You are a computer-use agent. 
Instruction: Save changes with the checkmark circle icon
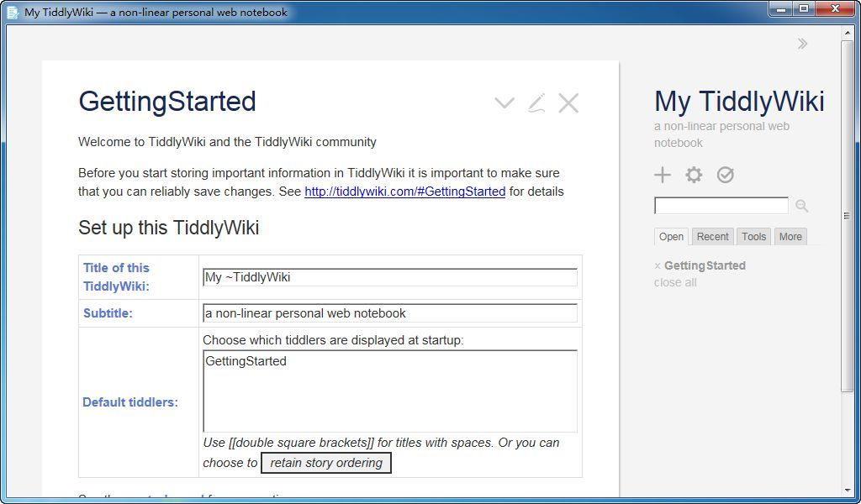[x=726, y=175]
